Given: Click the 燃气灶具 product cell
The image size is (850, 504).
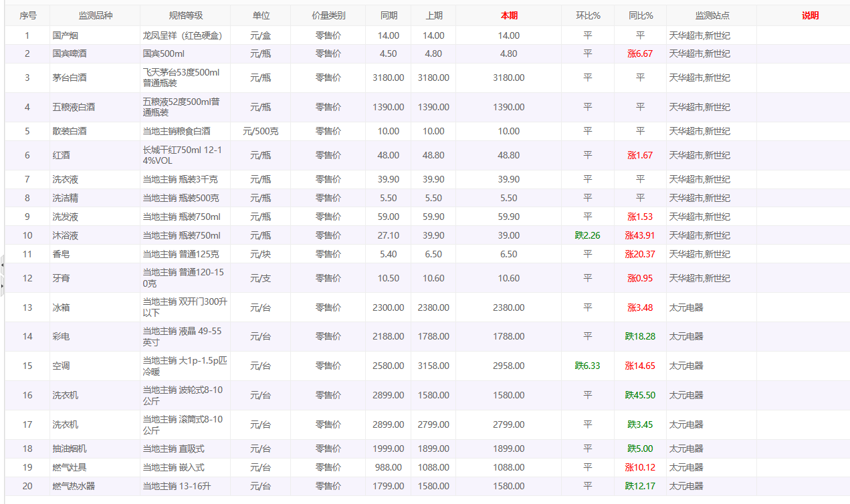Looking at the screenshot, I should [95, 467].
